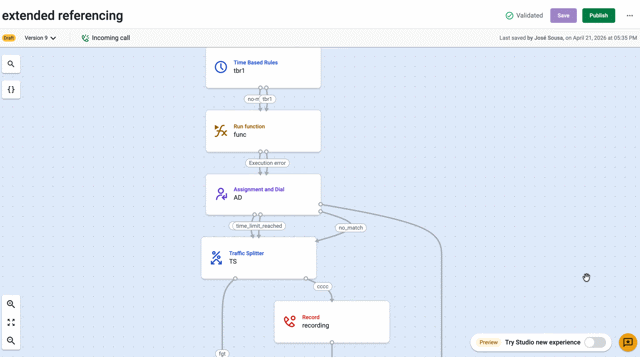Image resolution: width=640 pixels, height=360 pixels.
Task: Click the Time Based Rules clock icon
Action: coord(221,67)
